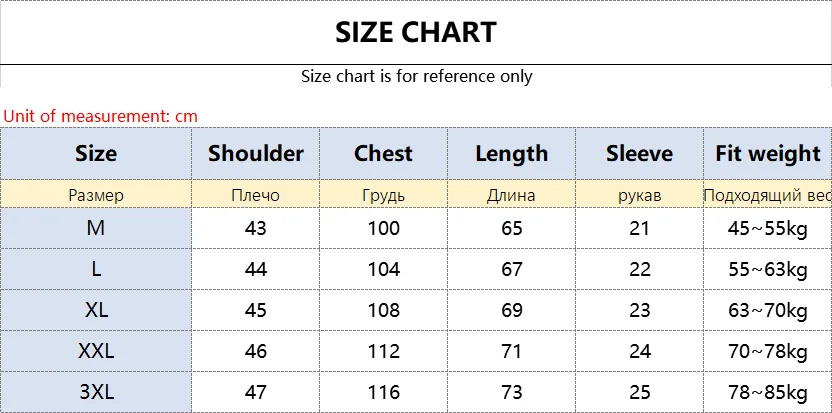This screenshot has width=832, height=413.
Task: Click sleeve value 23 for XL
Action: (639, 310)
